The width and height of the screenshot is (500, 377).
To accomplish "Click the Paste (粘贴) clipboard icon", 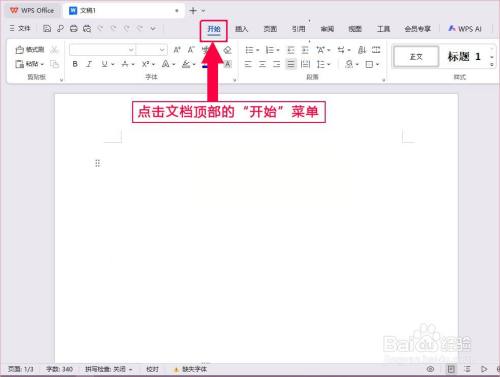I will tap(19, 64).
